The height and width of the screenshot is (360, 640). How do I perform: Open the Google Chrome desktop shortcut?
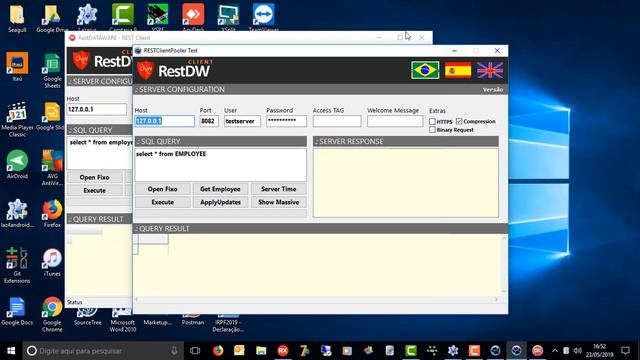(x=52, y=313)
